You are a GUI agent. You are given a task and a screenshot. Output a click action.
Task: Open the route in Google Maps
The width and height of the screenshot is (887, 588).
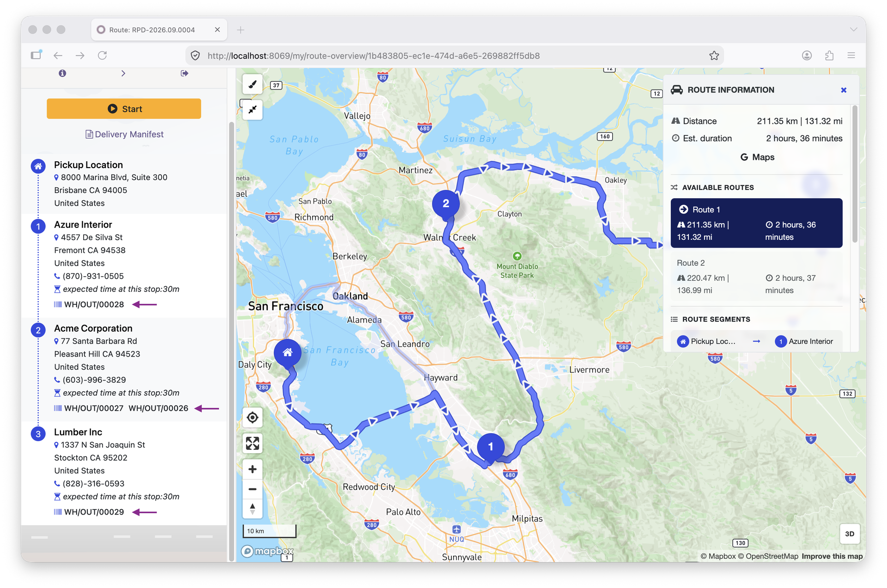pyautogui.click(x=757, y=157)
